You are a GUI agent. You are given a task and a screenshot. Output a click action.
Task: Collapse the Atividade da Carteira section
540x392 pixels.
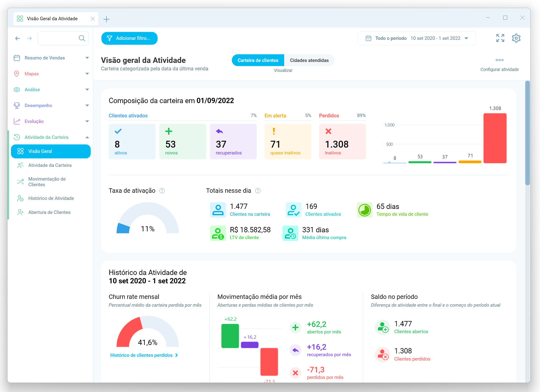click(87, 137)
